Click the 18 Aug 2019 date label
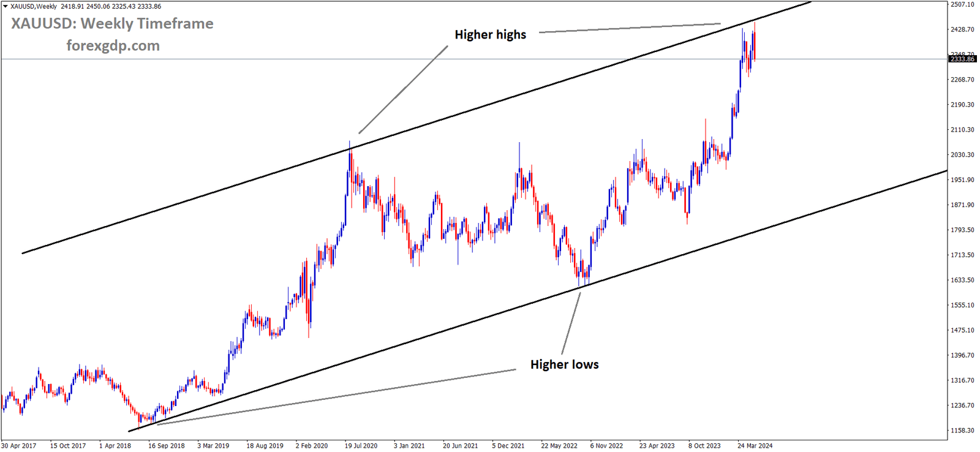The width and height of the screenshot is (980, 452). 265,446
